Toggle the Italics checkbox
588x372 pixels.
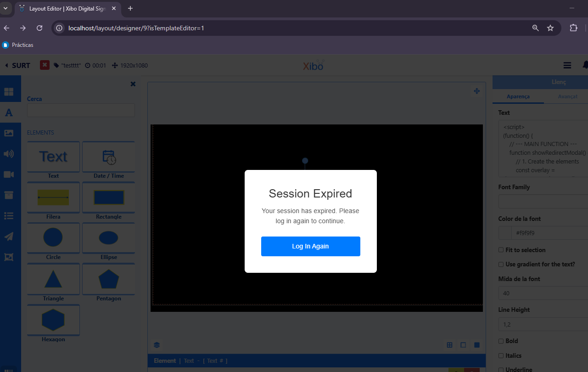[501, 355]
